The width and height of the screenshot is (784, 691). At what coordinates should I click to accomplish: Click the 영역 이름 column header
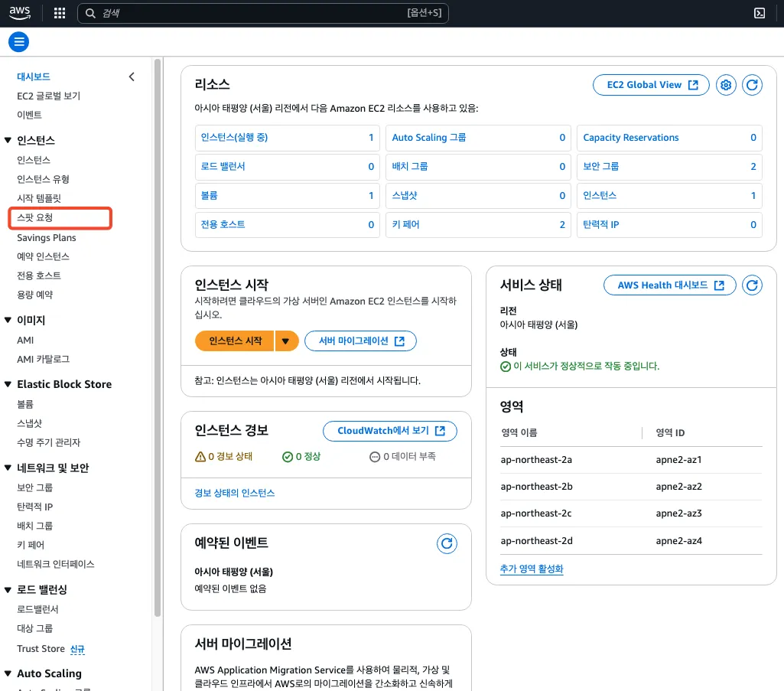[x=519, y=433]
